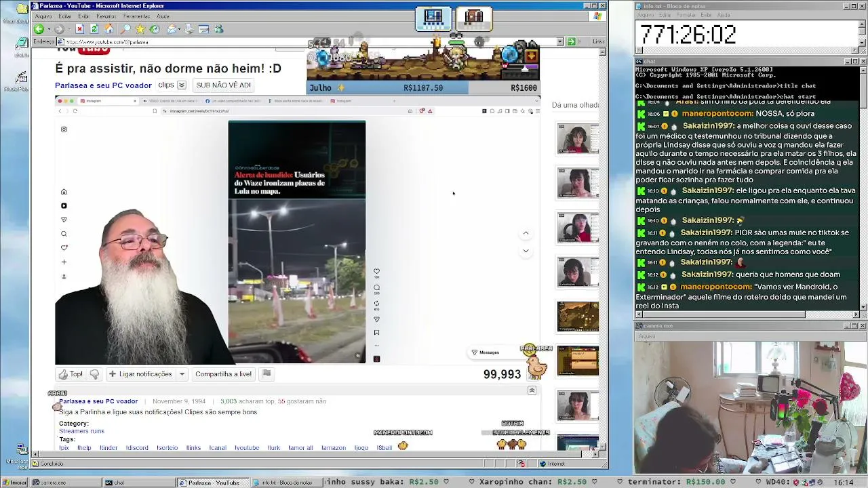
Task: Click the chat window horizontal scrollbar thumb
Action: pos(724,314)
